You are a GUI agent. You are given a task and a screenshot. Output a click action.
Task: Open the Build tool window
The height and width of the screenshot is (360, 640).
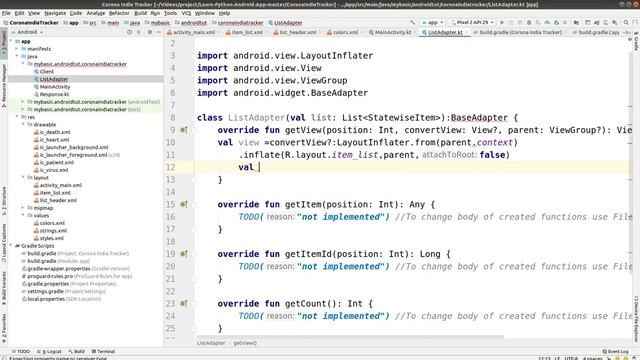click(x=77, y=351)
